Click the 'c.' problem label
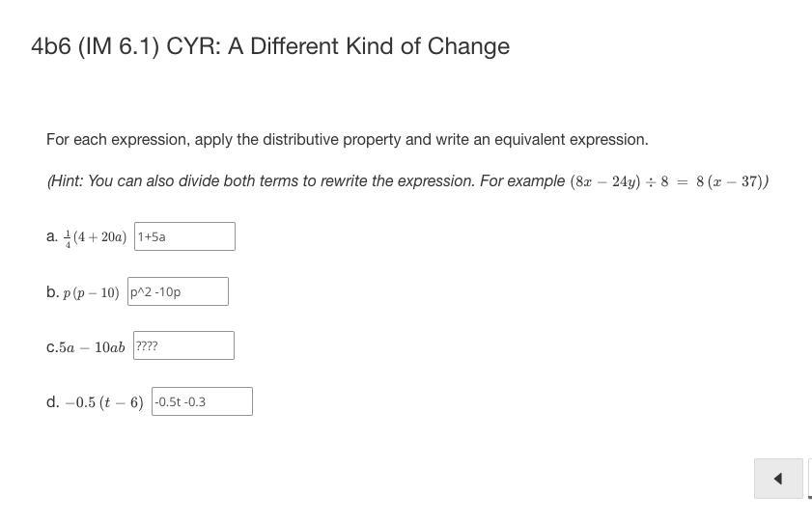The height and width of the screenshot is (522, 812). 51,347
